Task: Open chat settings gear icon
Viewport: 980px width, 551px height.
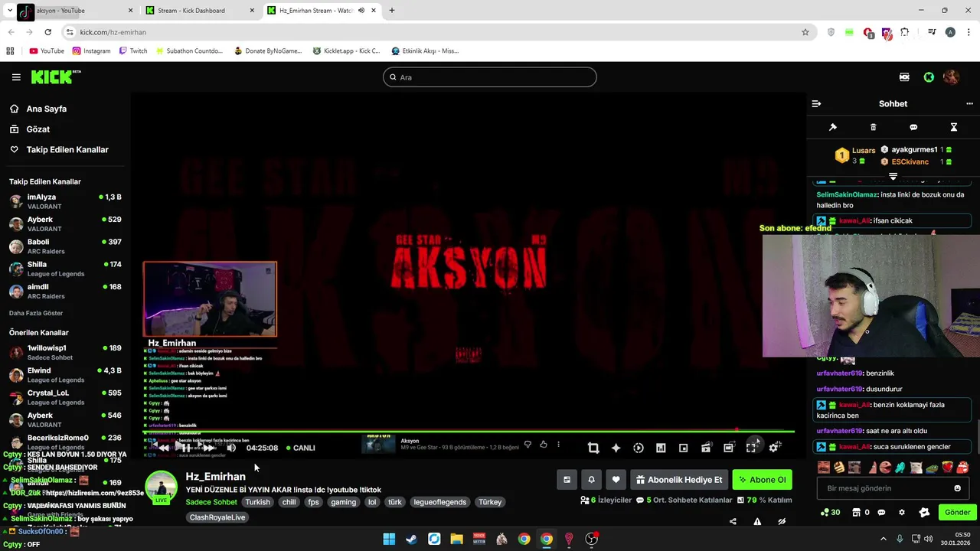Action: click(x=902, y=512)
